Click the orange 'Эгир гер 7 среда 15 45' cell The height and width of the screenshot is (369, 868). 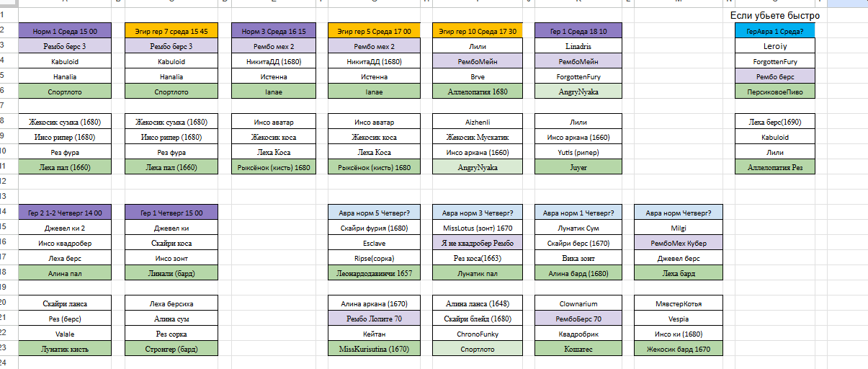coord(171,31)
